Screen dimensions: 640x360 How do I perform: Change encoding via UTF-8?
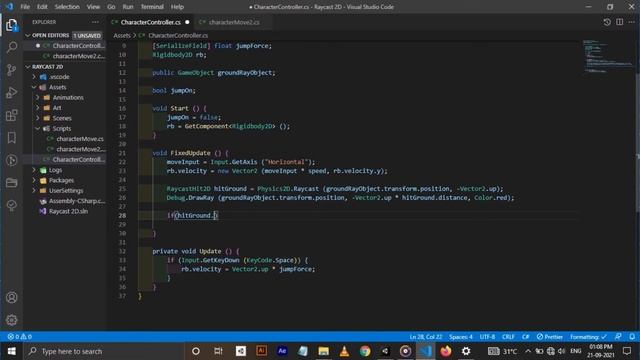(x=487, y=337)
